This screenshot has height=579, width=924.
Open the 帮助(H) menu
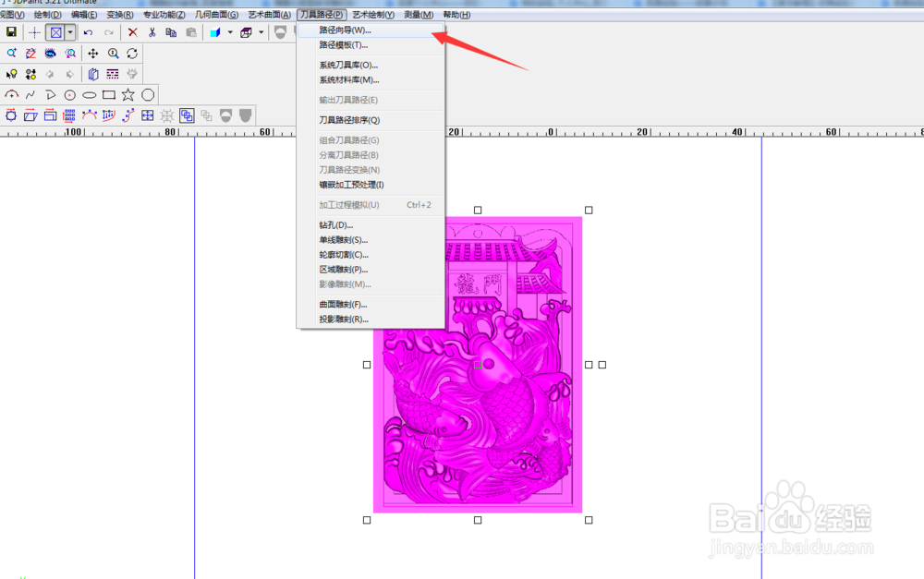[456, 15]
